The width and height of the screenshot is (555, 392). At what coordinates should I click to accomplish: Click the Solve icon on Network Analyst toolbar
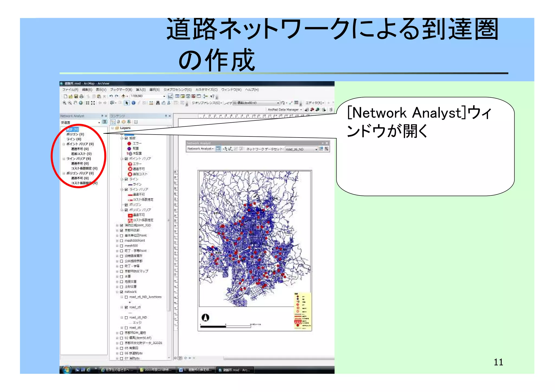tap(235, 149)
